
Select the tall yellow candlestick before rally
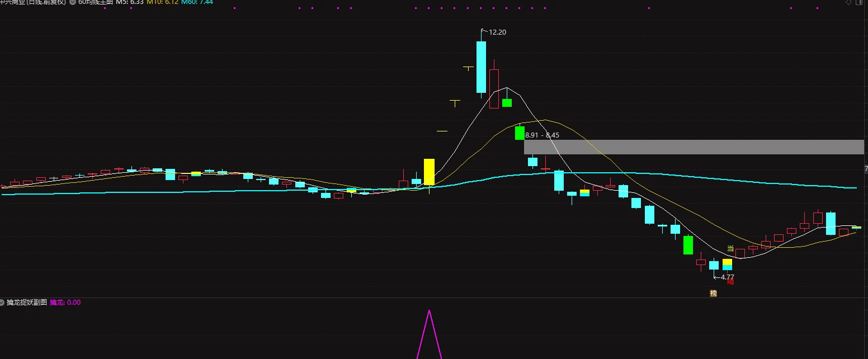[x=429, y=172]
